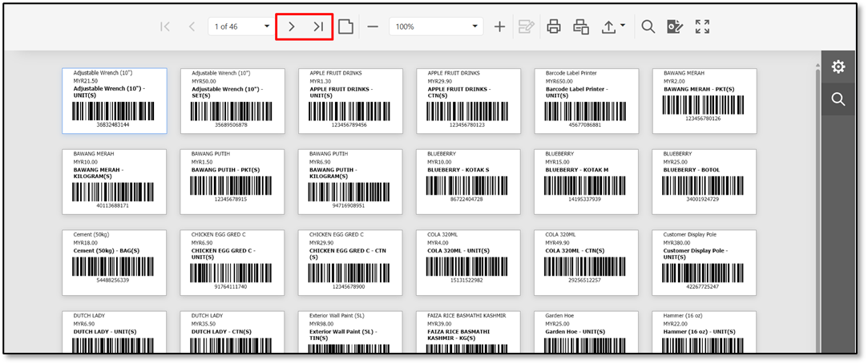This screenshot has width=868, height=364.
Task: Open the search side panel
Action: pos(838,99)
